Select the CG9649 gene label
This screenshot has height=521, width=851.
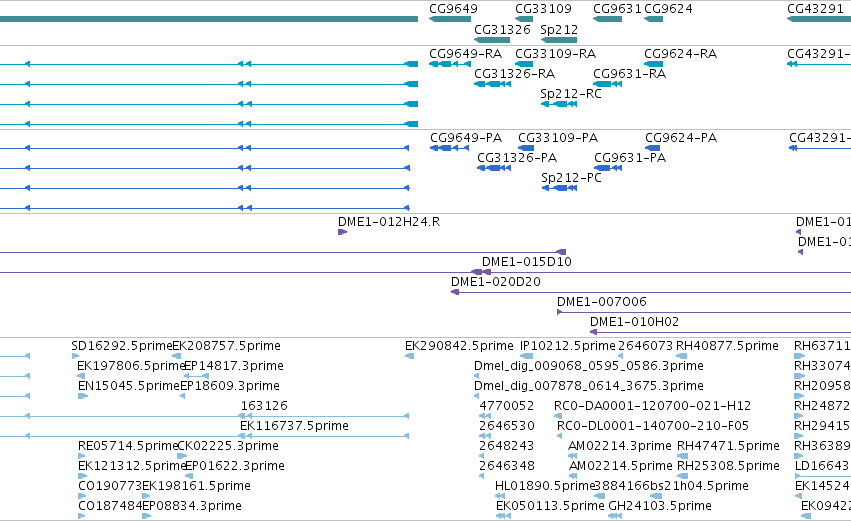tap(453, 9)
